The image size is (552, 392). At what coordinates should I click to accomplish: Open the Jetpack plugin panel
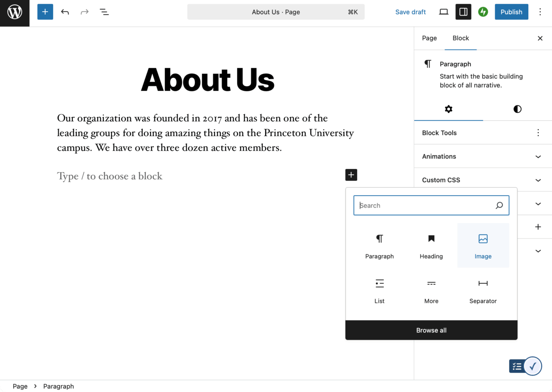click(x=483, y=12)
